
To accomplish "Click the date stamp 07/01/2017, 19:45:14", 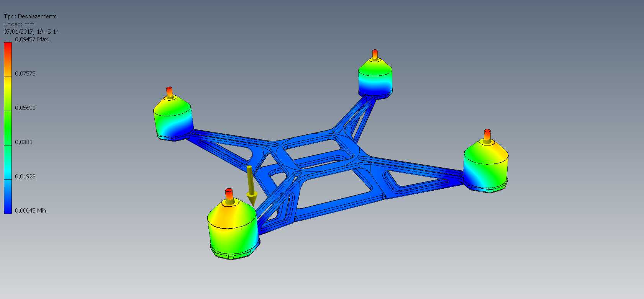I will [31, 32].
